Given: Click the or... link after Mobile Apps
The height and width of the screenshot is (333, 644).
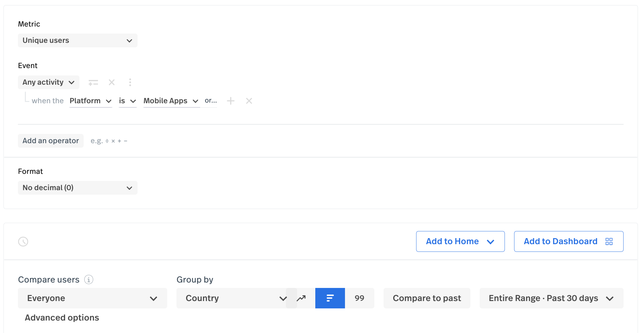Looking at the screenshot, I should coord(210,101).
